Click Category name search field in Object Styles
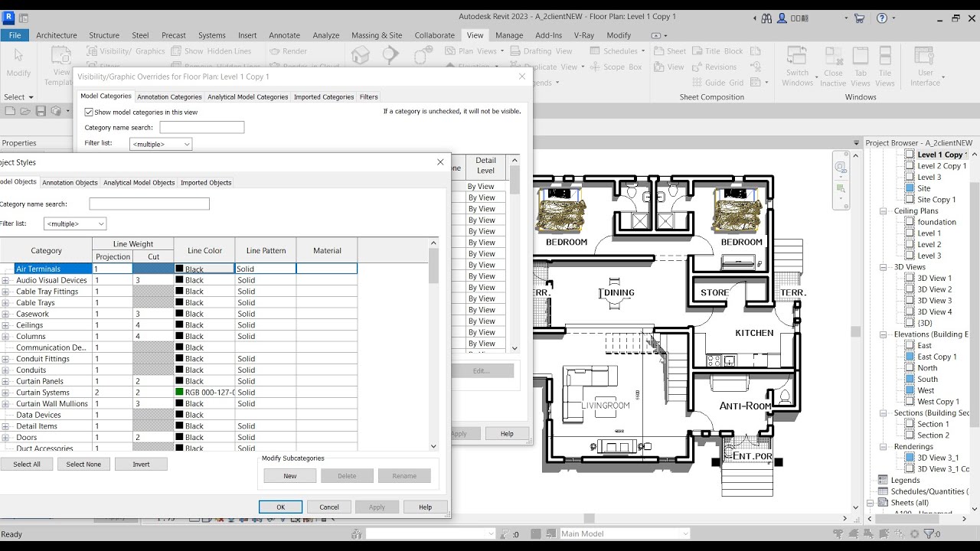This screenshot has width=980, height=551. (x=149, y=204)
